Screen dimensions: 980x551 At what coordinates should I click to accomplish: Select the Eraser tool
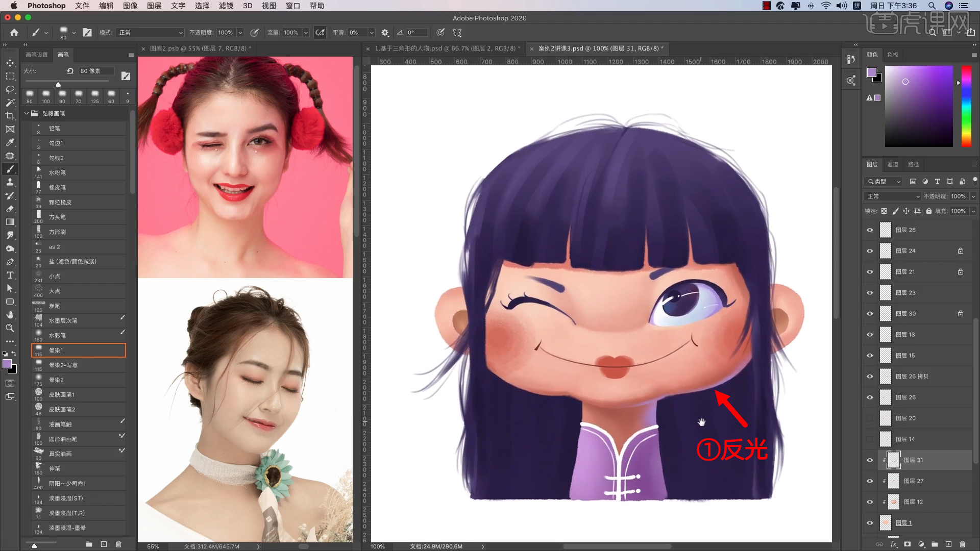(x=10, y=209)
